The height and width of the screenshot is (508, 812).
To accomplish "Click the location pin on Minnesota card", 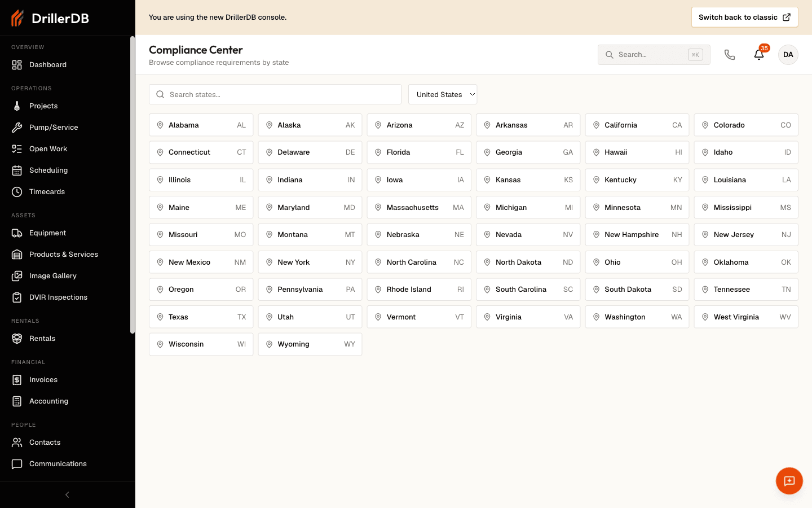I will tap(596, 208).
